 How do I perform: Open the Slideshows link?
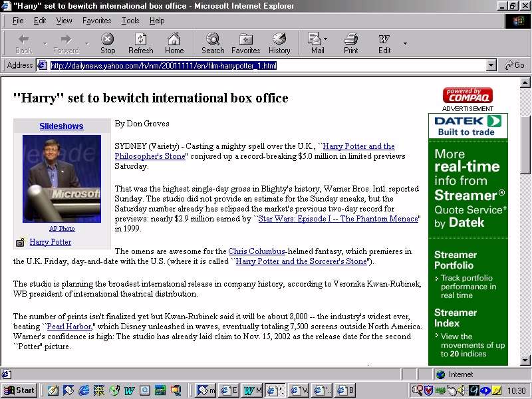(x=61, y=126)
